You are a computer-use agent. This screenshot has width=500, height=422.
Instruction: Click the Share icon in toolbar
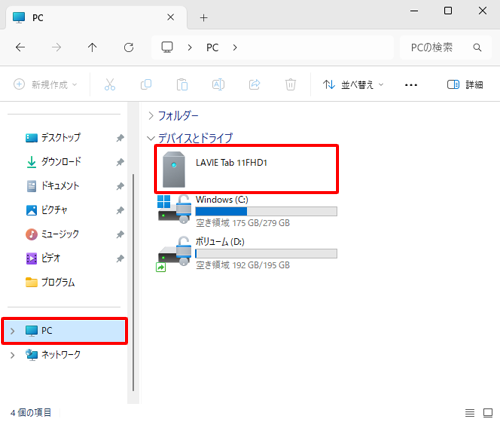tap(254, 85)
